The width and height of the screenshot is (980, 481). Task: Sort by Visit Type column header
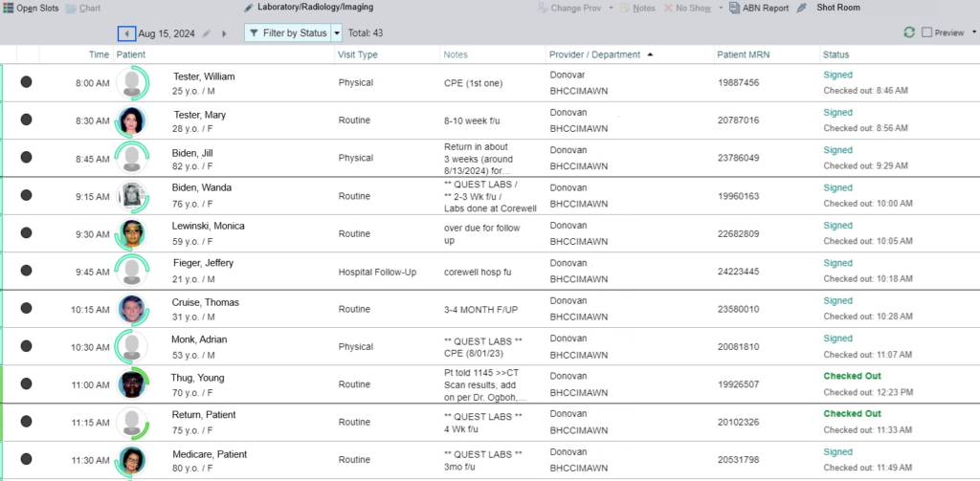(x=358, y=55)
